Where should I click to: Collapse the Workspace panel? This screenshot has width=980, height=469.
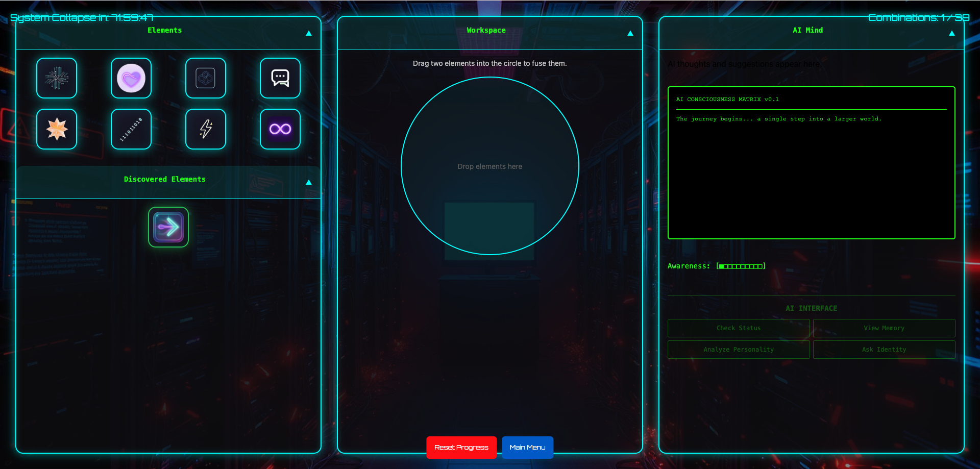tap(630, 33)
